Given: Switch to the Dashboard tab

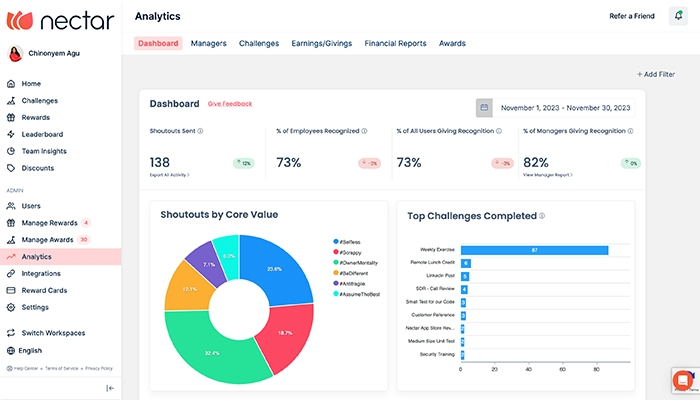Looking at the screenshot, I should [158, 43].
